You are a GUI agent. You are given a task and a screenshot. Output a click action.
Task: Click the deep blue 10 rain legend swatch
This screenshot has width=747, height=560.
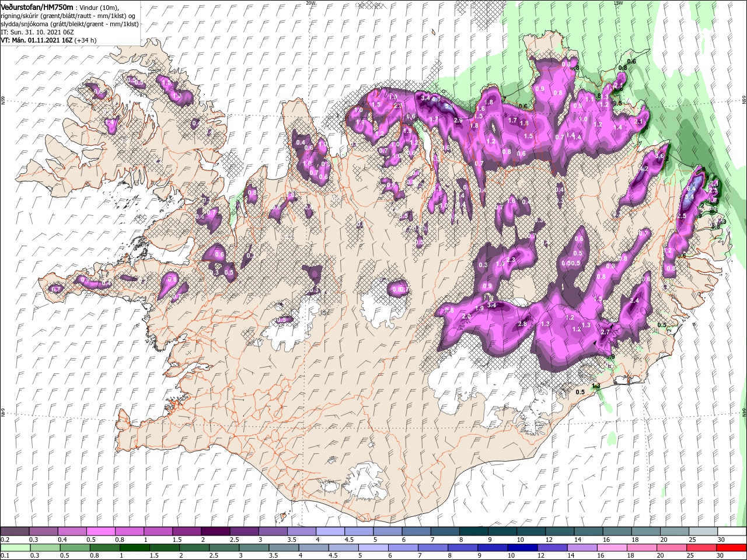coord(522,547)
